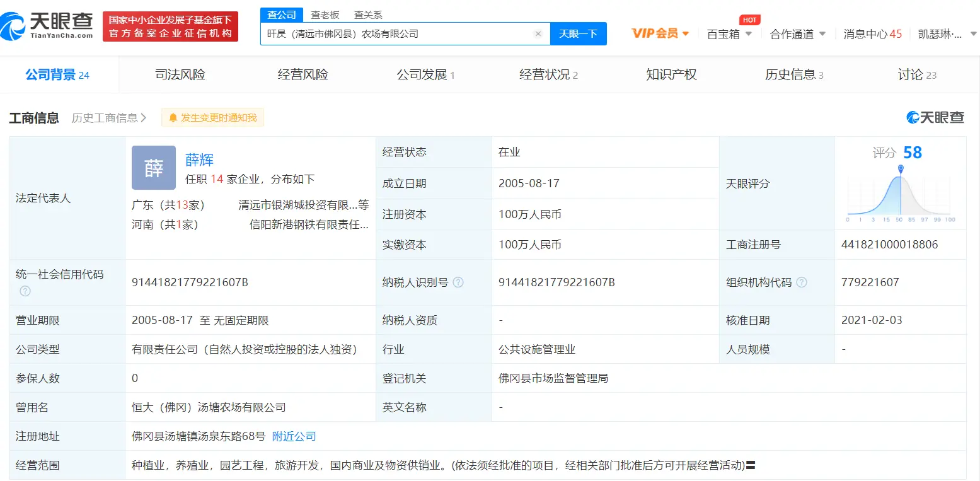Click help icon beside 纳税人识别号
Screen dimensions: 980x481
coord(458,282)
